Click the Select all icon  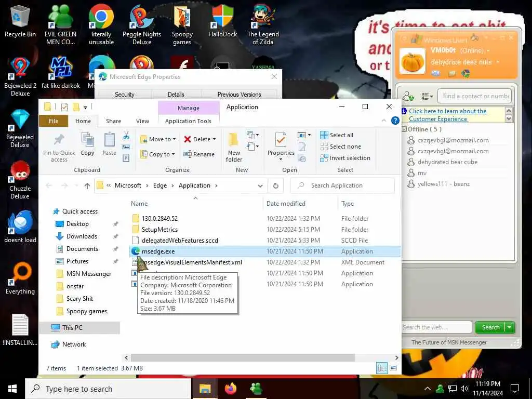click(324, 135)
